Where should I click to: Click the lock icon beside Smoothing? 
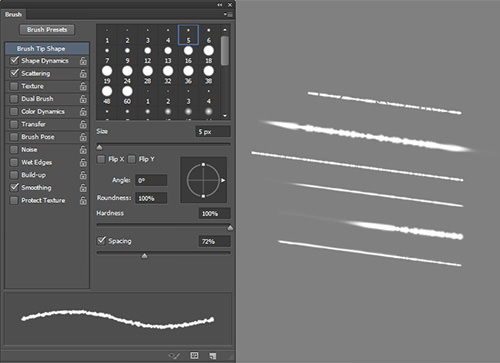[x=83, y=188]
